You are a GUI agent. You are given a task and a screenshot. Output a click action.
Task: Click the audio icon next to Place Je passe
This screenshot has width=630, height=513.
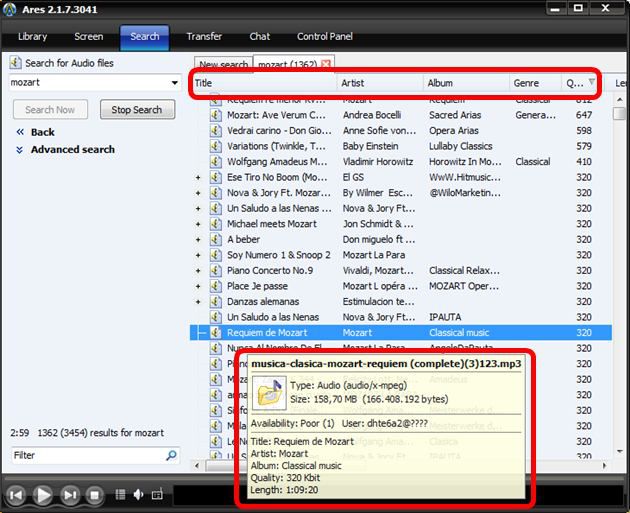point(216,286)
